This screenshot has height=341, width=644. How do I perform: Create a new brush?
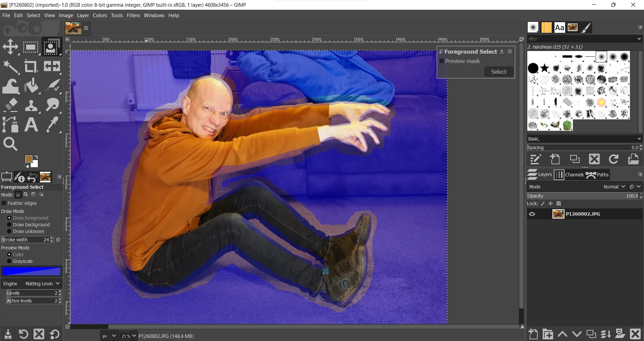(x=555, y=159)
